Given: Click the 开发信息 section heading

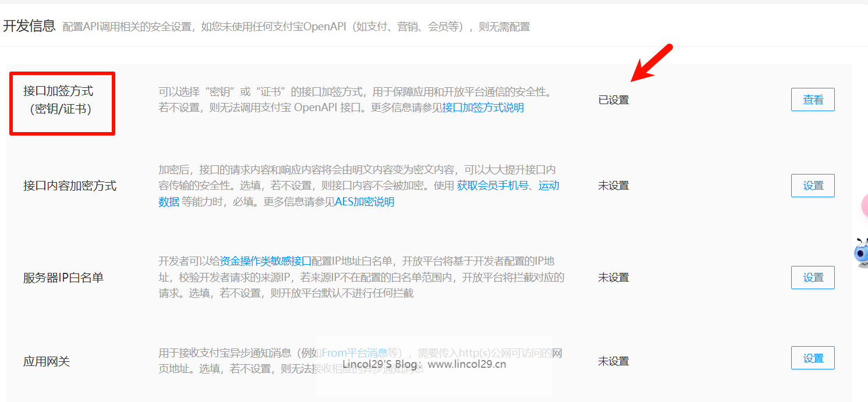Looking at the screenshot, I should click(x=29, y=26).
